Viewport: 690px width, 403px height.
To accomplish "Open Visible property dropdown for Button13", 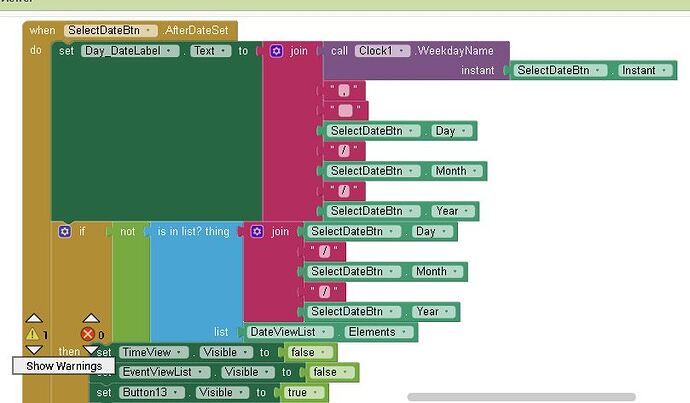I will click(222, 392).
